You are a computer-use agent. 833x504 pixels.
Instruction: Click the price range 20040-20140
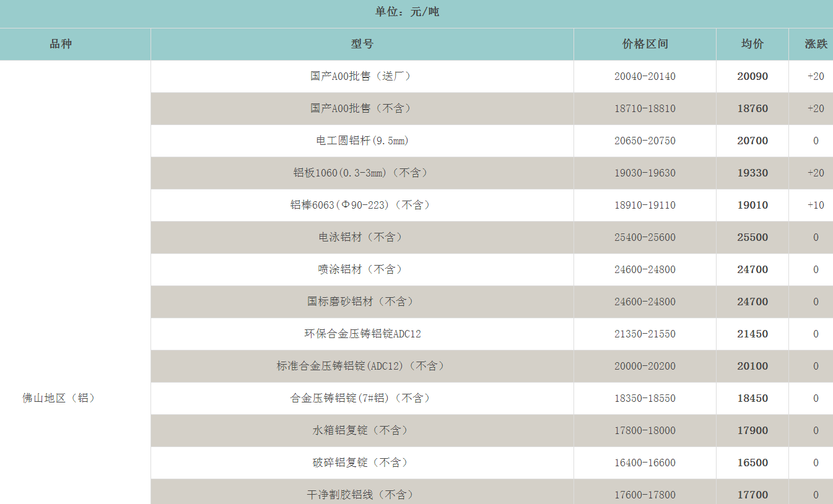click(x=643, y=76)
